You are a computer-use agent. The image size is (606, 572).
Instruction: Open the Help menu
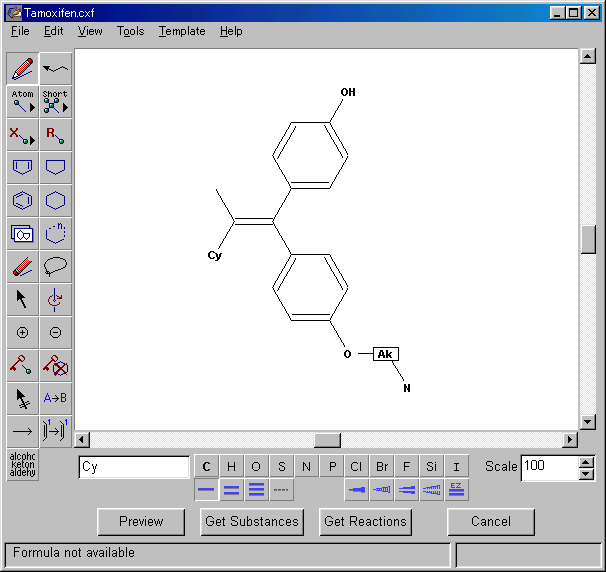pyautogui.click(x=231, y=31)
